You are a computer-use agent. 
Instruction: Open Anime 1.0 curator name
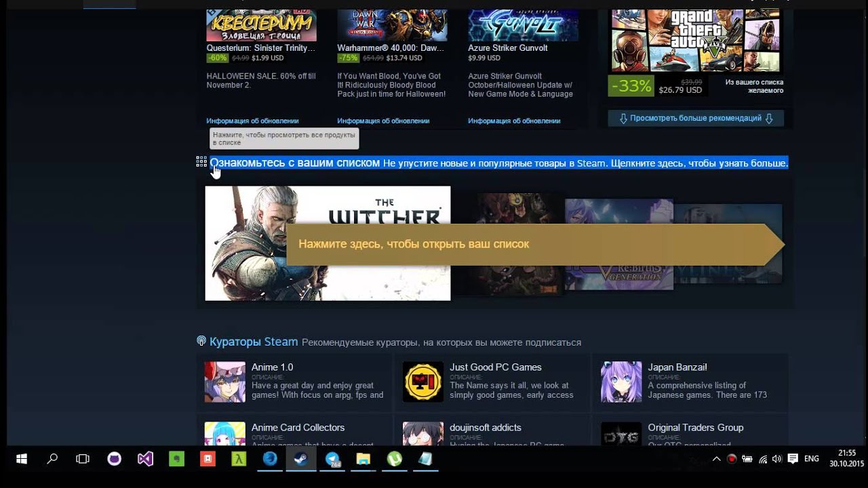(272, 367)
